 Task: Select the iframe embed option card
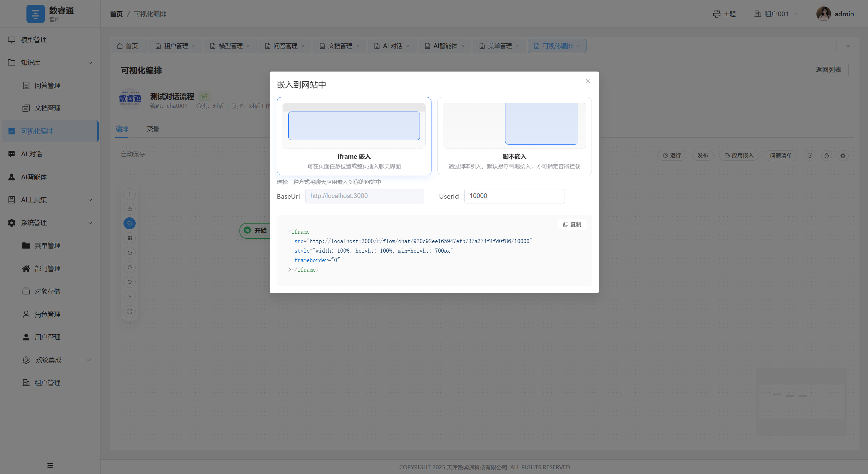point(354,136)
